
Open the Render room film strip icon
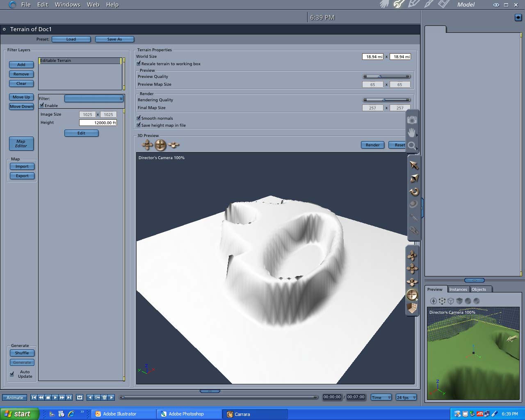tap(444, 5)
